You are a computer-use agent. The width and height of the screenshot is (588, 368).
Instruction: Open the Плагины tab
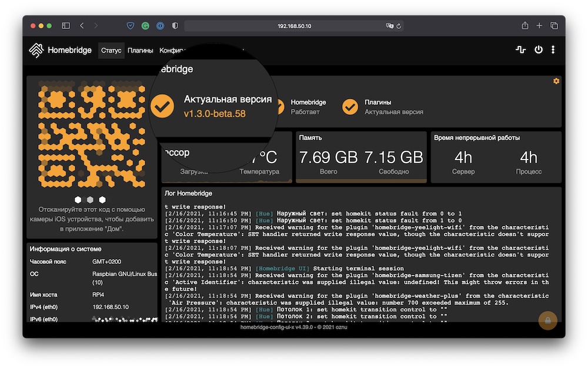141,50
